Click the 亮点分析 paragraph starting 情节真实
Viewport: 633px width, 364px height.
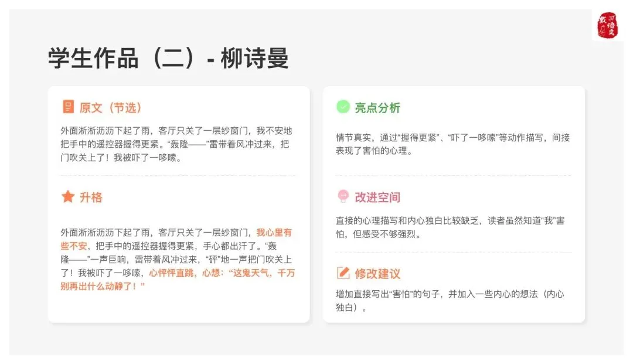pos(452,144)
